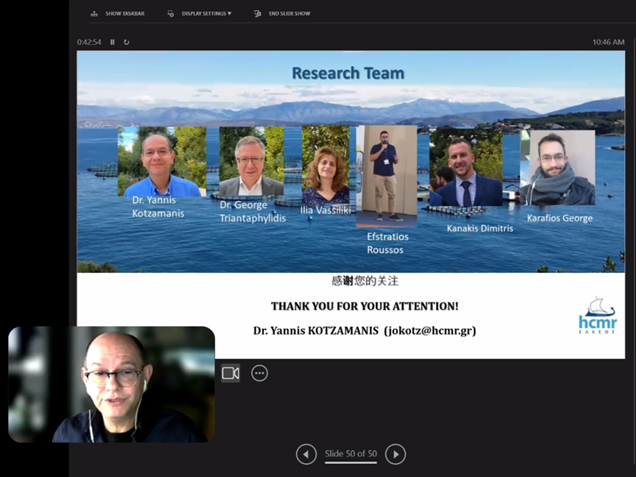Toggle the camera video icon

pyautogui.click(x=230, y=373)
